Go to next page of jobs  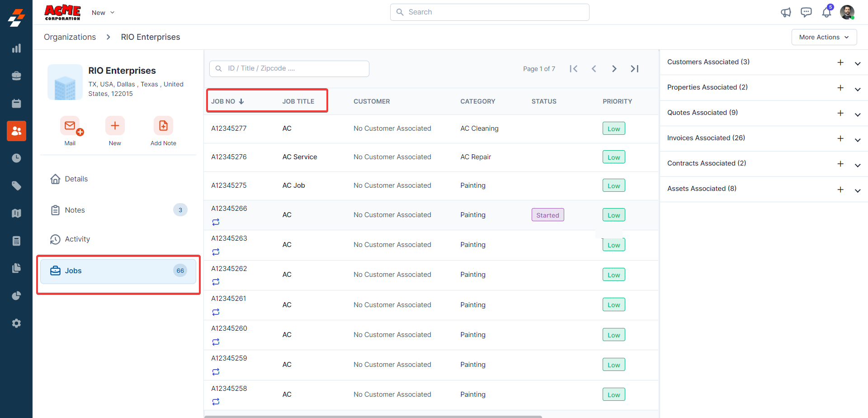(614, 69)
